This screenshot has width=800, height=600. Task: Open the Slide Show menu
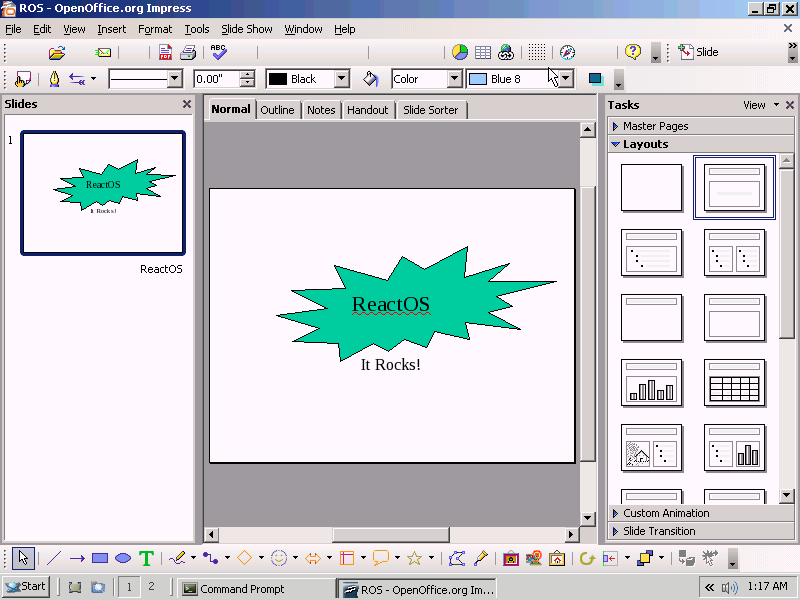coord(246,29)
